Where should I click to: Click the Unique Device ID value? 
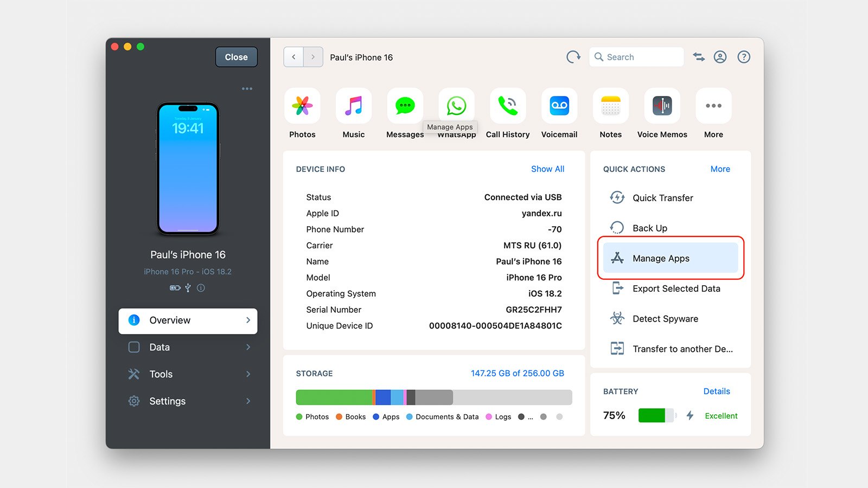pyautogui.click(x=495, y=326)
